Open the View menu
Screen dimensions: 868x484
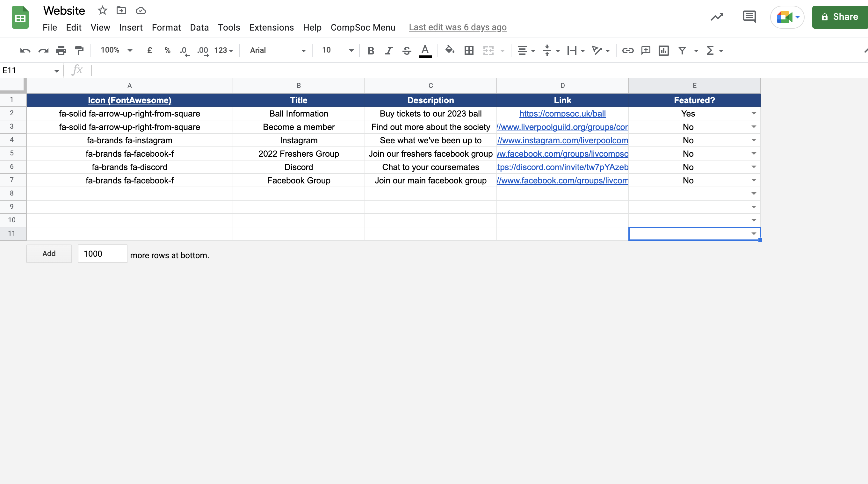[100, 27]
